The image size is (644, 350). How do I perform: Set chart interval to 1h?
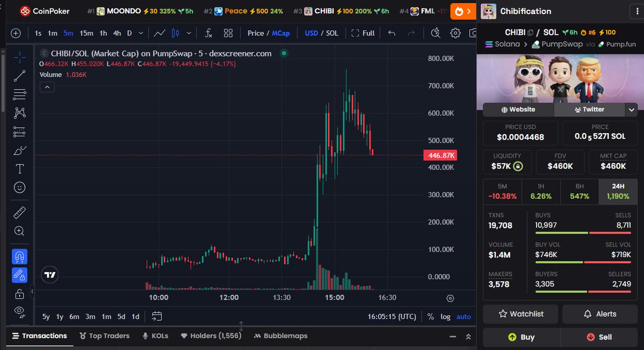click(x=104, y=33)
